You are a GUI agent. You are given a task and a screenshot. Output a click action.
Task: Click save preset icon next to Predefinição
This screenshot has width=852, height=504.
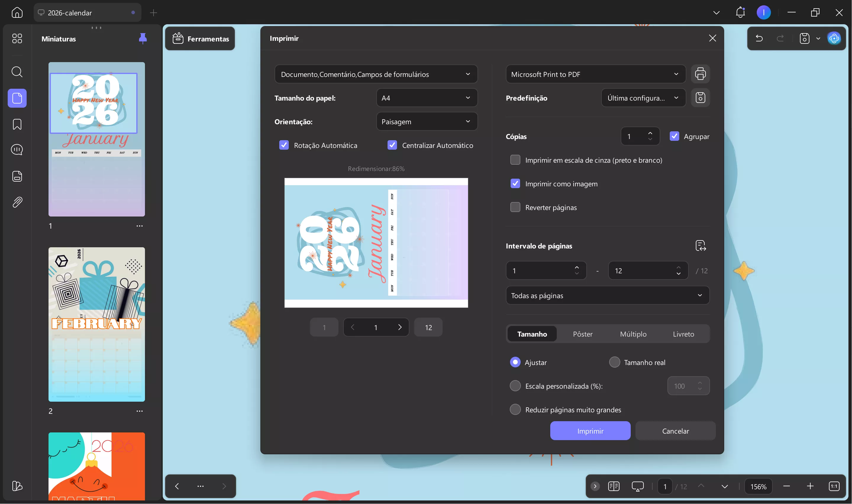pyautogui.click(x=700, y=98)
